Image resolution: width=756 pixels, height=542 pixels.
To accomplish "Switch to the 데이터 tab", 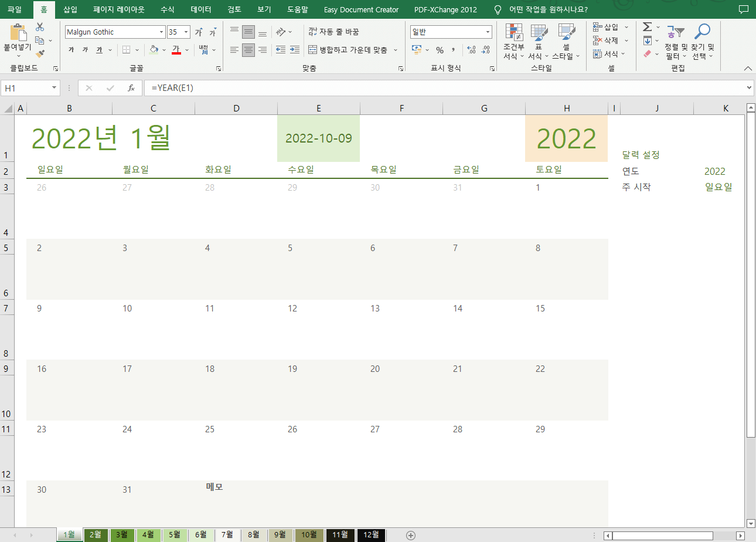I will pos(201,9).
